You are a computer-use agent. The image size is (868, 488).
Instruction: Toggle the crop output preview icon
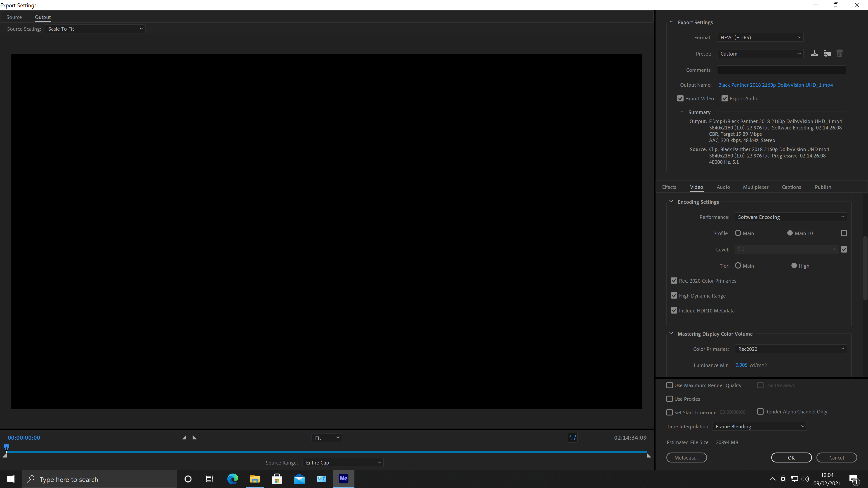573,438
